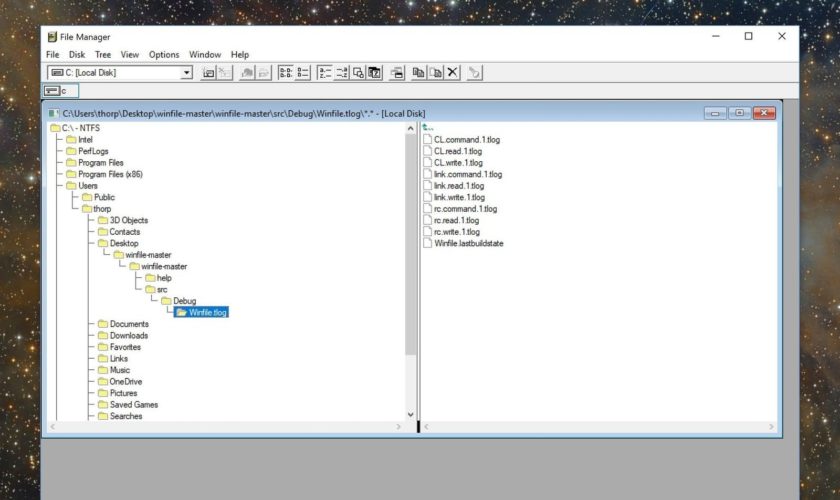Click the Delete (X) toolbar icon
Image resolution: width=840 pixels, height=500 pixels.
click(452, 73)
